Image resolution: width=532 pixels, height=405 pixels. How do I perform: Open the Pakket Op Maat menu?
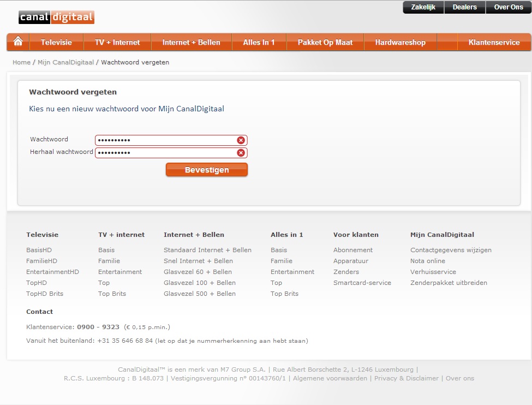[325, 42]
